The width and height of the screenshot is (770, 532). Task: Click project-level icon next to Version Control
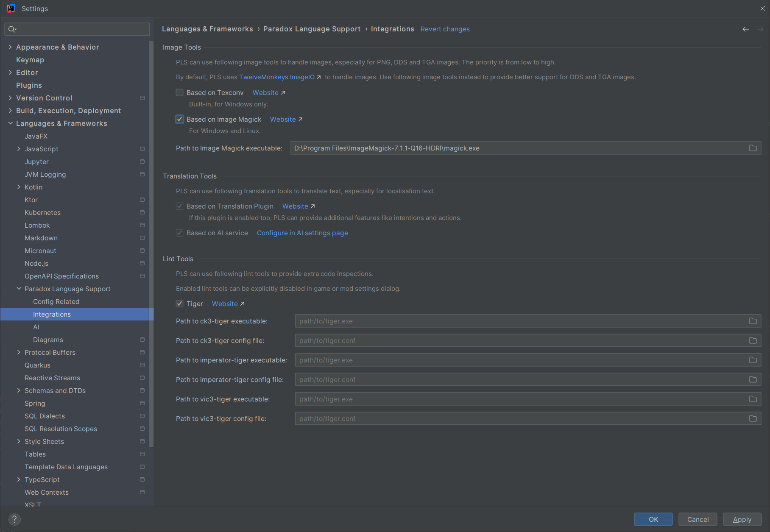coord(142,98)
